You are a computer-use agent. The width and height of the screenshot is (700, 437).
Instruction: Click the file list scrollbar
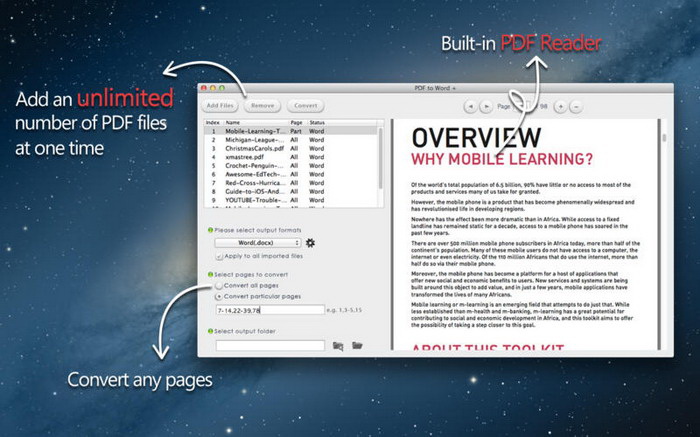click(x=380, y=158)
